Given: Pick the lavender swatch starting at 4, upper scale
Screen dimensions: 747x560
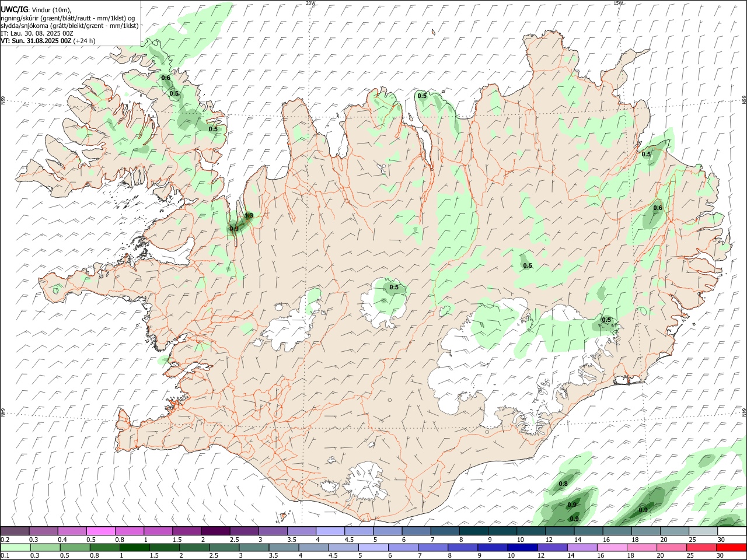Looking at the screenshot, I should click(330, 531).
